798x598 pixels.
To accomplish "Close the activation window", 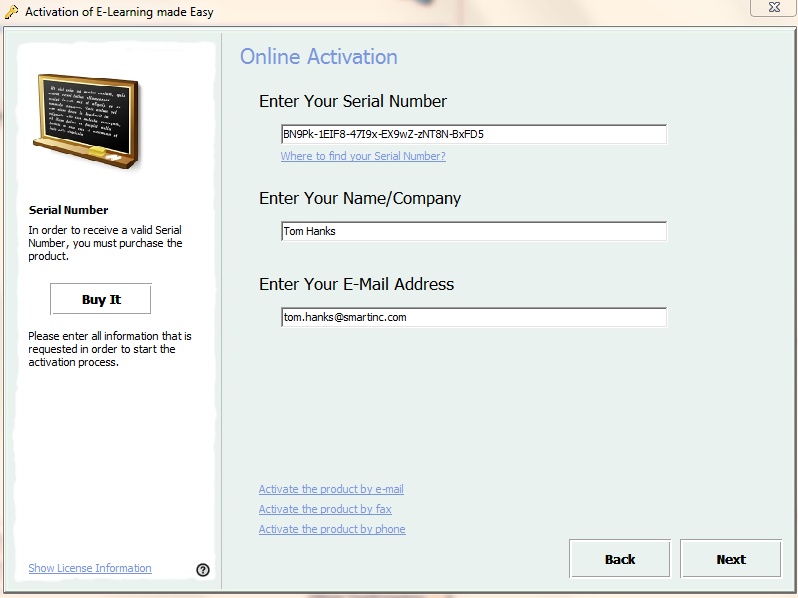I will point(772,8).
